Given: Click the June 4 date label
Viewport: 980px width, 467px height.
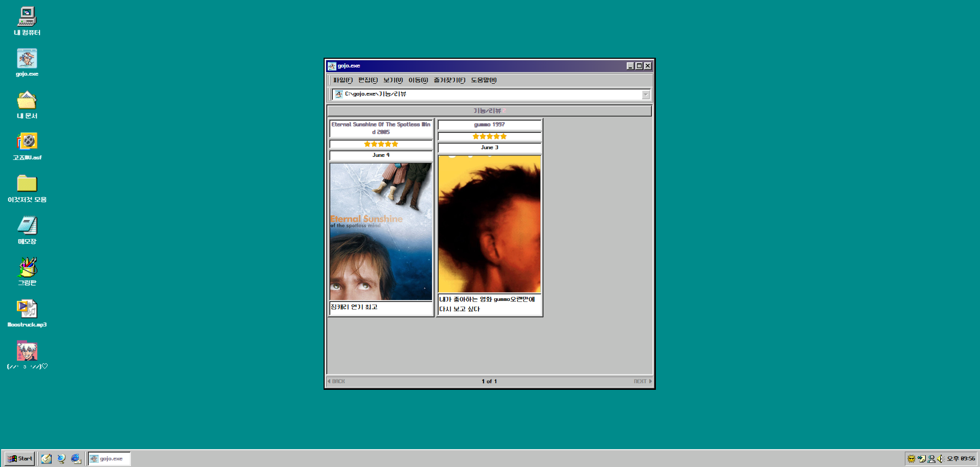Looking at the screenshot, I should pos(381,155).
